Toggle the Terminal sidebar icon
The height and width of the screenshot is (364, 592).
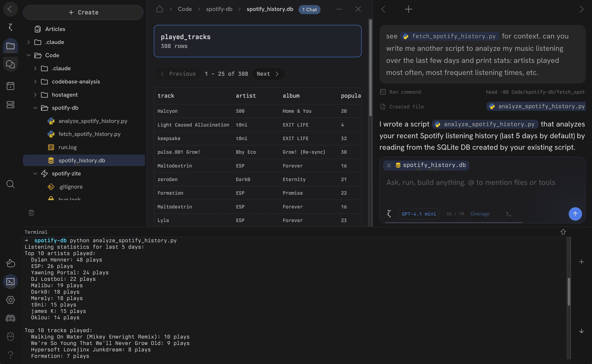10,281
